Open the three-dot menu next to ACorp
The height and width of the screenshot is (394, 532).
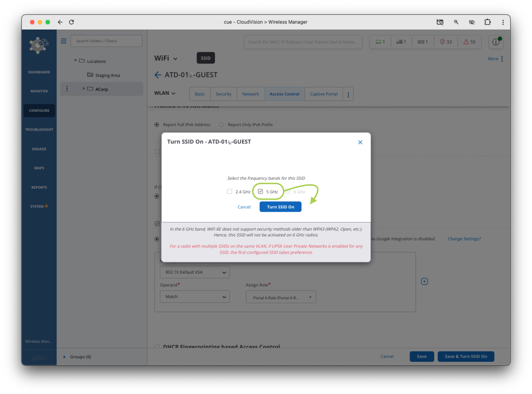coord(67,89)
